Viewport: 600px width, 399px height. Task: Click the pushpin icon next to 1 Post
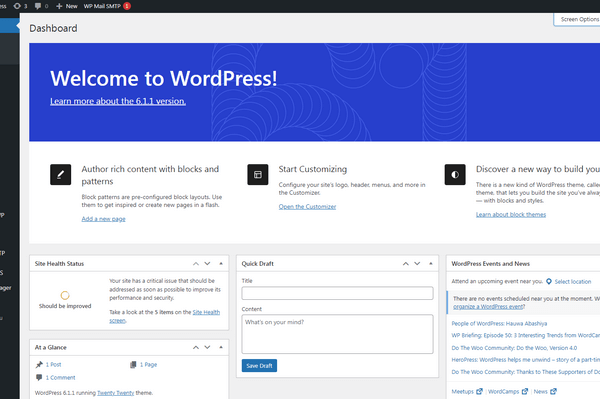[x=39, y=365]
